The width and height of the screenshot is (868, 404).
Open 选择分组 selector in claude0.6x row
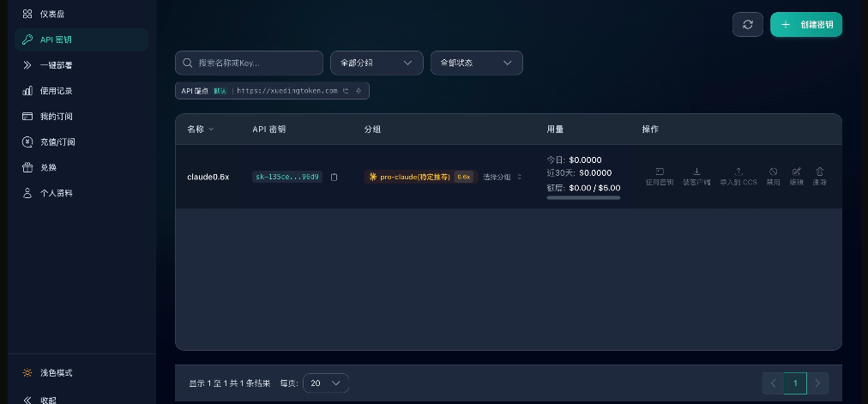[x=502, y=177]
